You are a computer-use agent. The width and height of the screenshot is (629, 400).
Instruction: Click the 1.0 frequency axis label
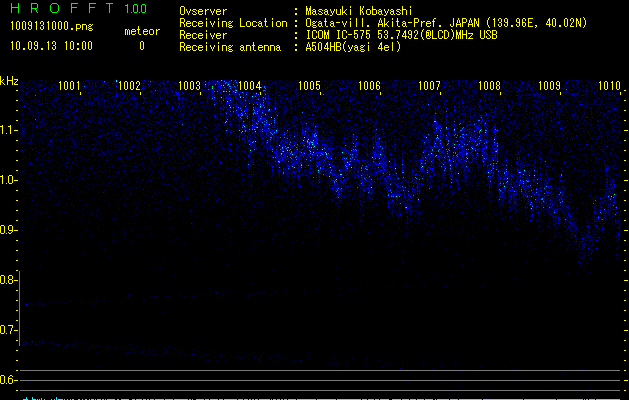[7, 180]
